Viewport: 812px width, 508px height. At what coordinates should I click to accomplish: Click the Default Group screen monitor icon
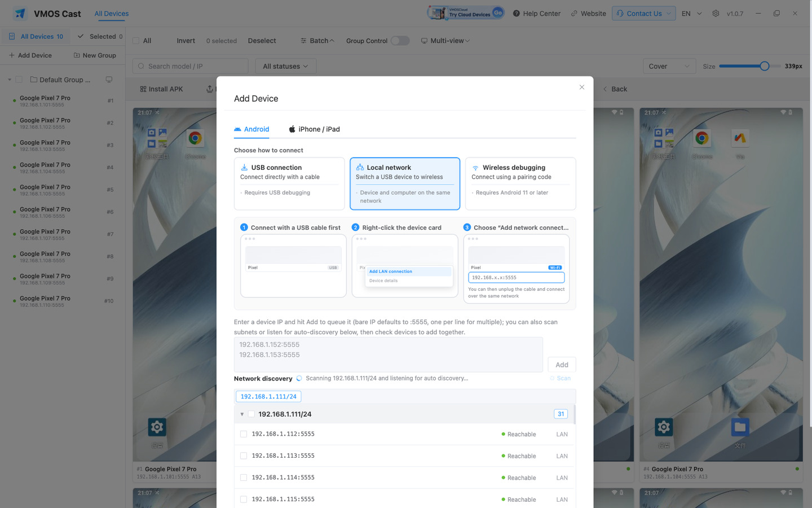click(x=109, y=80)
